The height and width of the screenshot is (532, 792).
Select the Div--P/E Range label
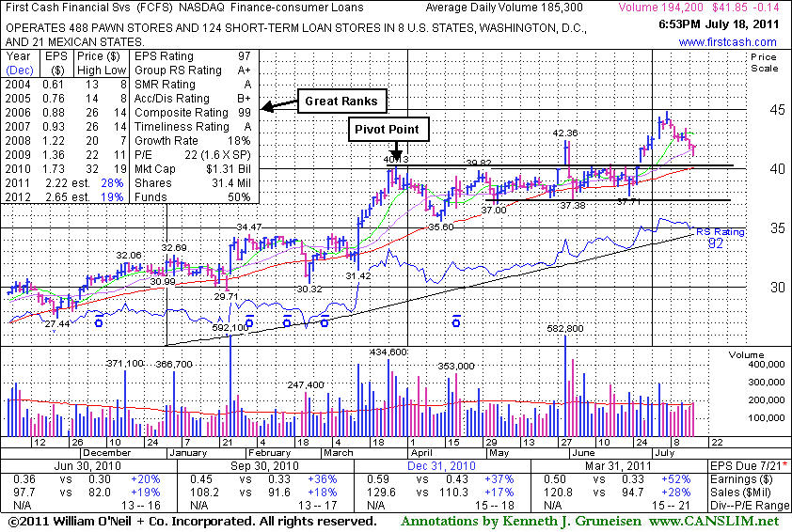click(750, 506)
